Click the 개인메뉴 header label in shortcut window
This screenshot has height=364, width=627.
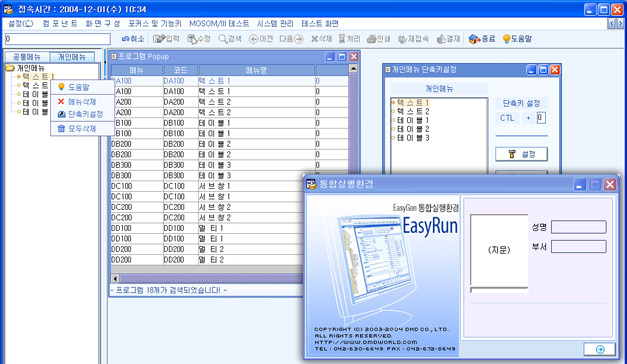coord(439,88)
